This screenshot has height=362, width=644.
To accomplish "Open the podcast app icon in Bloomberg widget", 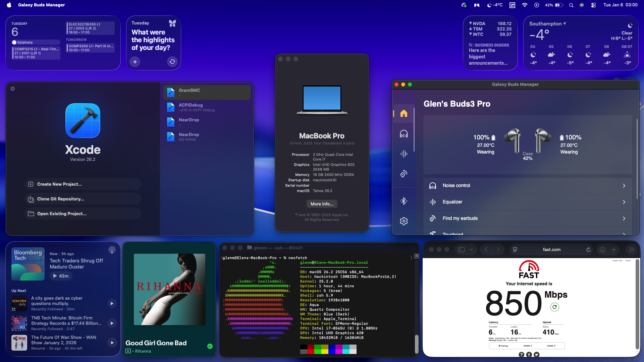I will click(112, 250).
